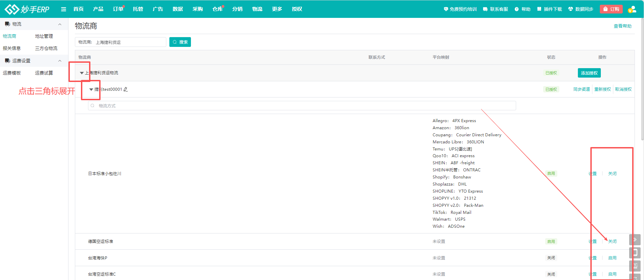
Task: Collapse the 上海捷利货运物流 triangle
Action: [x=82, y=73]
